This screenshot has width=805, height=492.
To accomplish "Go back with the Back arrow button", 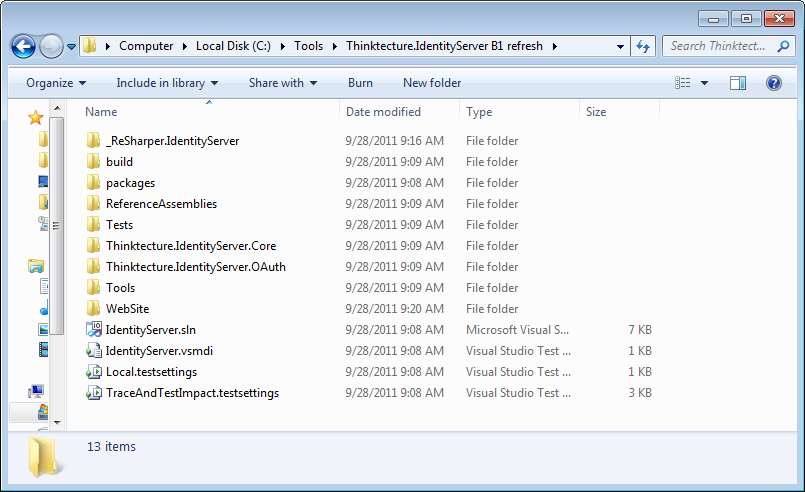I will pos(23,47).
